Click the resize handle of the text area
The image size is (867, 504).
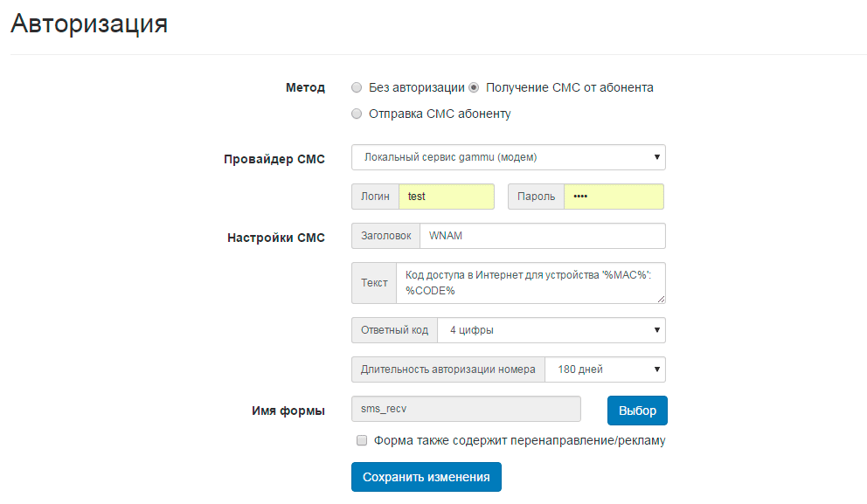click(x=661, y=299)
